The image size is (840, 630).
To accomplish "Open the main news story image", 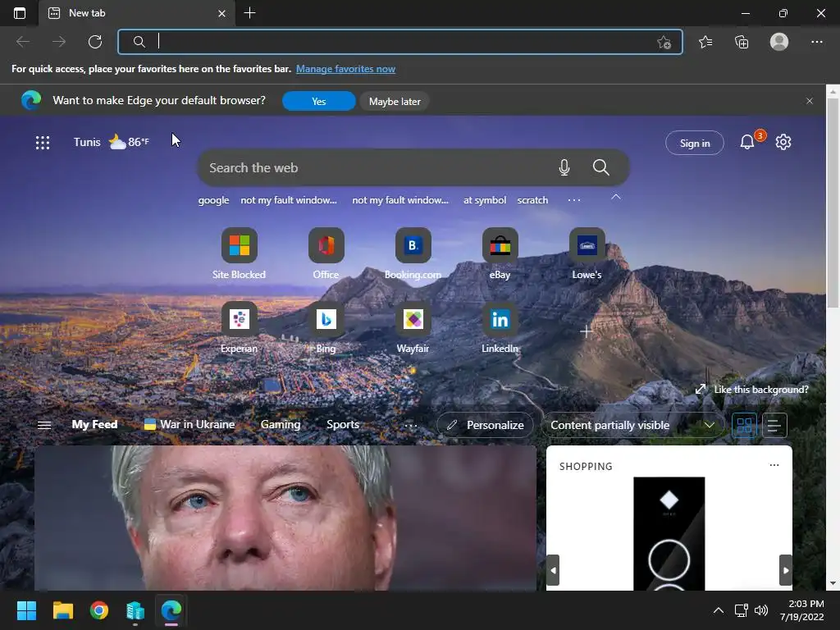I will 285,518.
